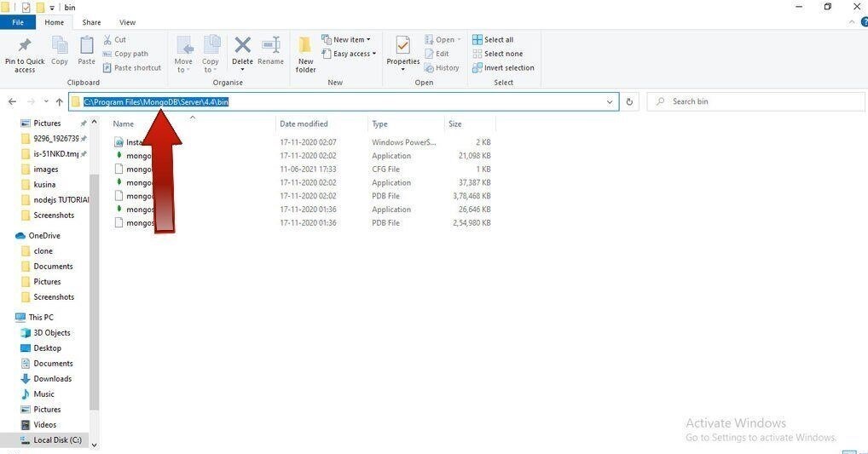
Task: Expand address bar history dropdown
Action: (x=610, y=101)
